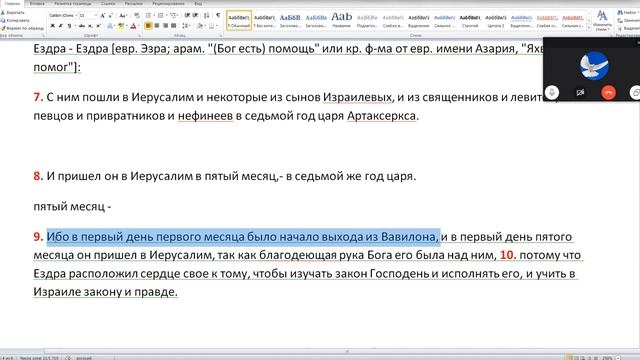Screen dimensions: 640x360
Task: Open the underline style dropdown arrow
Action: (75, 26)
